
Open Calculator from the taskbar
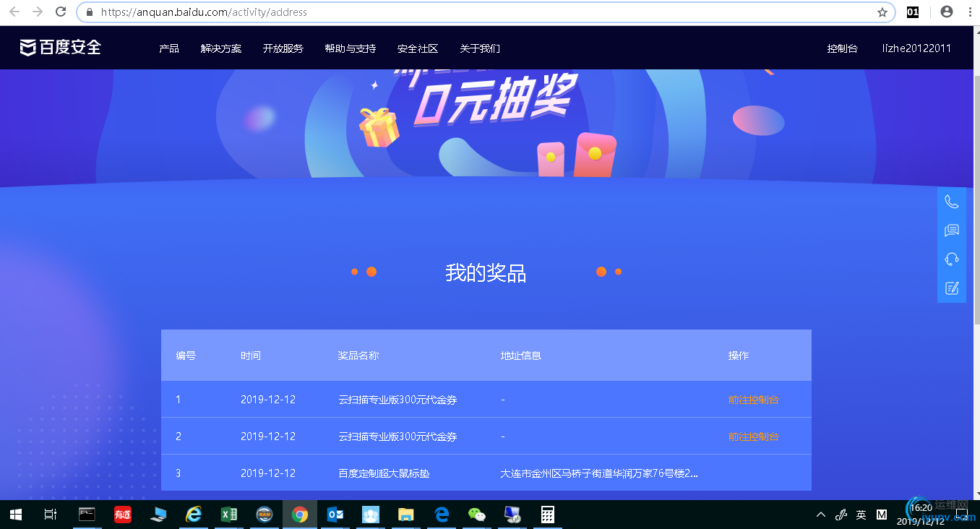click(x=548, y=515)
